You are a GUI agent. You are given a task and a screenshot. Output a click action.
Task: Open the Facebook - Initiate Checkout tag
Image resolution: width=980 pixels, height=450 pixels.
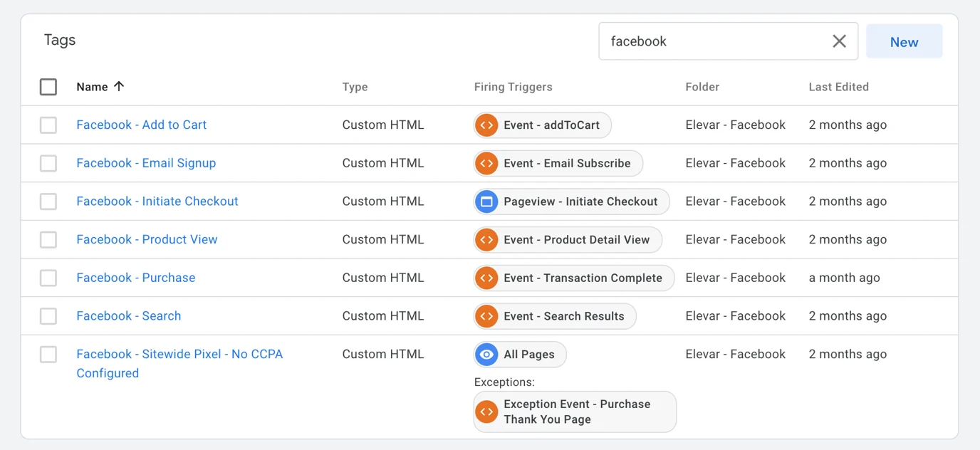point(157,202)
